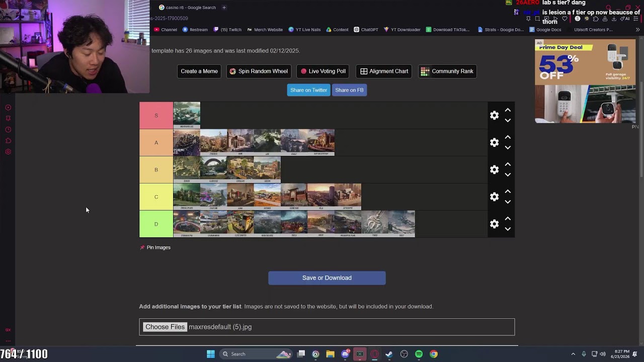Open Ubisoft Creators bookmark
644x362 pixels.
(x=593, y=30)
